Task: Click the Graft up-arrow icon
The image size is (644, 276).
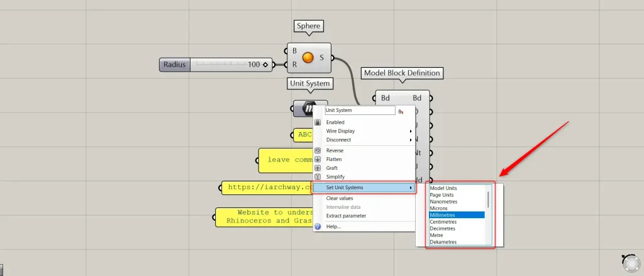Action: (x=318, y=168)
